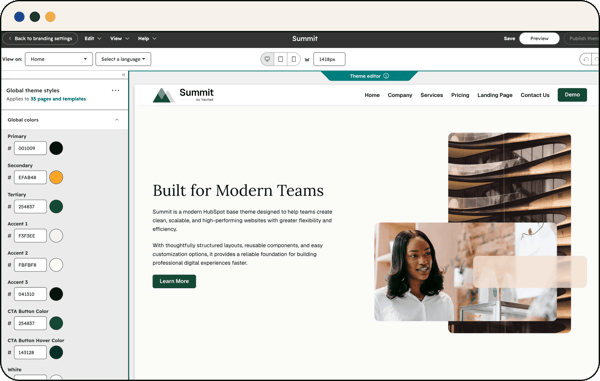Viewport: 600px width, 381px height.
Task: Open the Accent 3 color swatch
Action: tap(56, 294)
